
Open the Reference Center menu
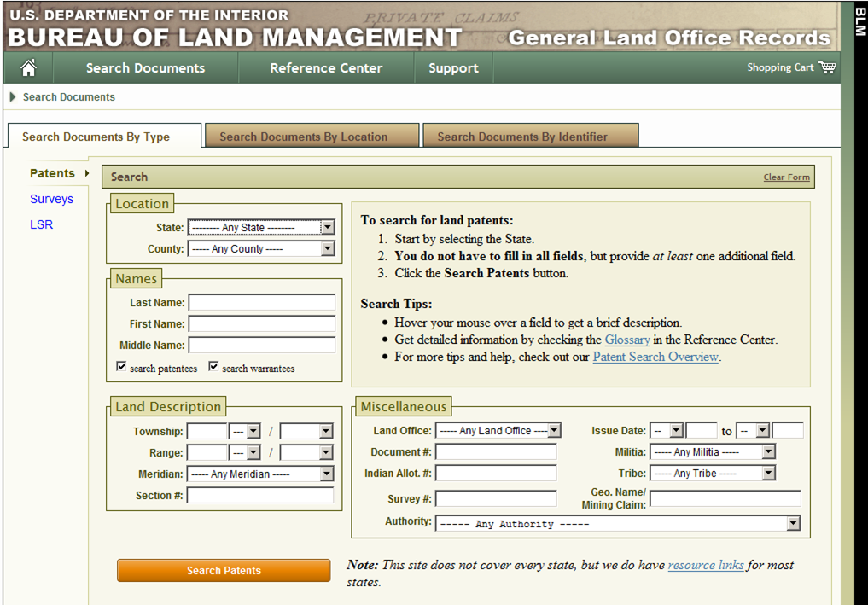pos(326,68)
